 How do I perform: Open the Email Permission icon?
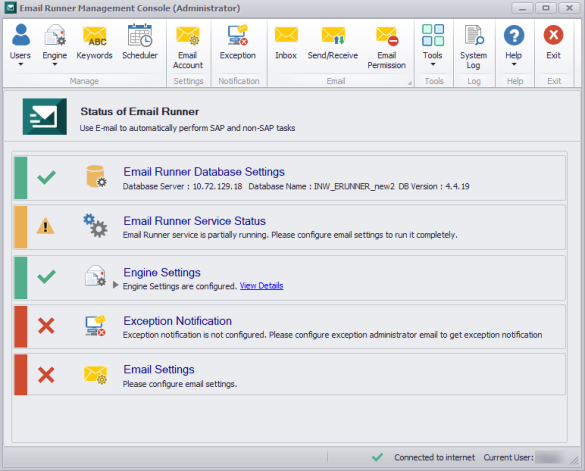[x=387, y=36]
